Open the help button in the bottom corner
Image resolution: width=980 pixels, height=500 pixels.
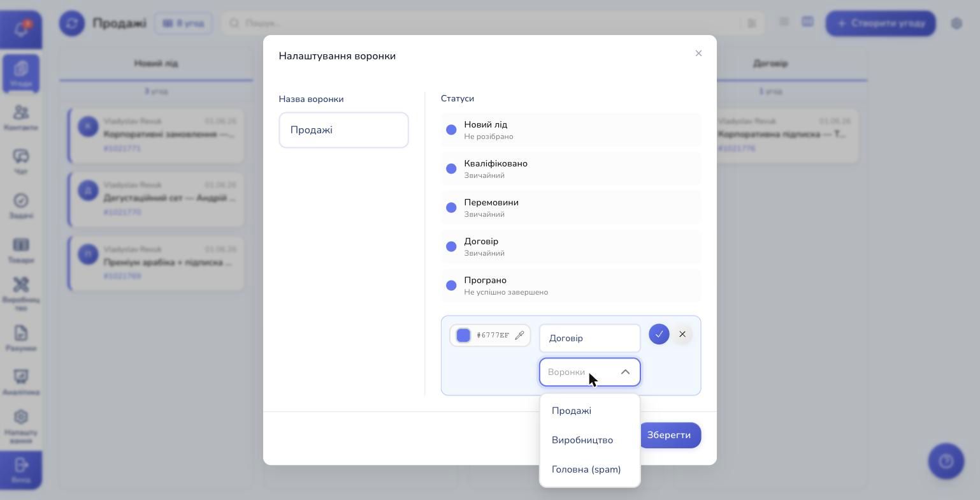pyautogui.click(x=946, y=461)
